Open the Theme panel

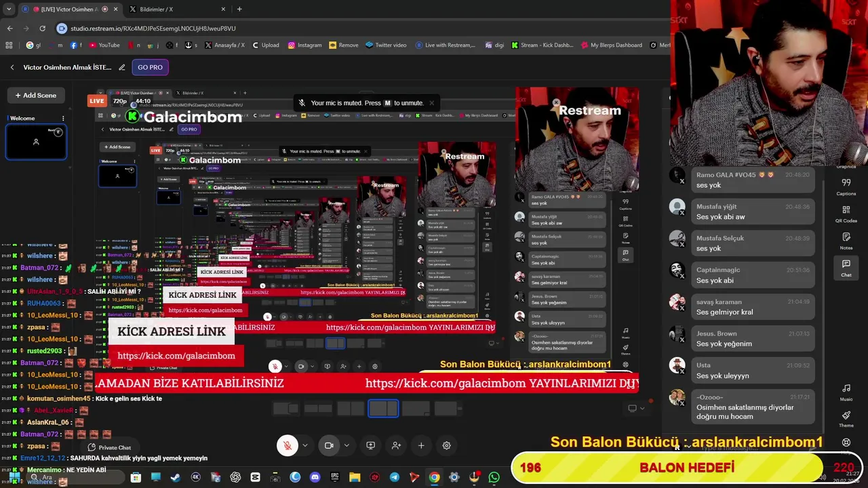(x=846, y=419)
